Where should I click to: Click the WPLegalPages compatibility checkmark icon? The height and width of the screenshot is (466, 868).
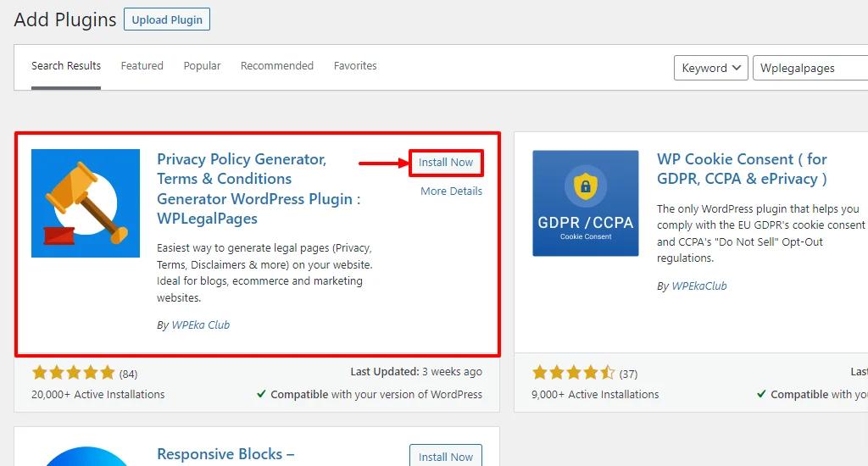(261, 394)
